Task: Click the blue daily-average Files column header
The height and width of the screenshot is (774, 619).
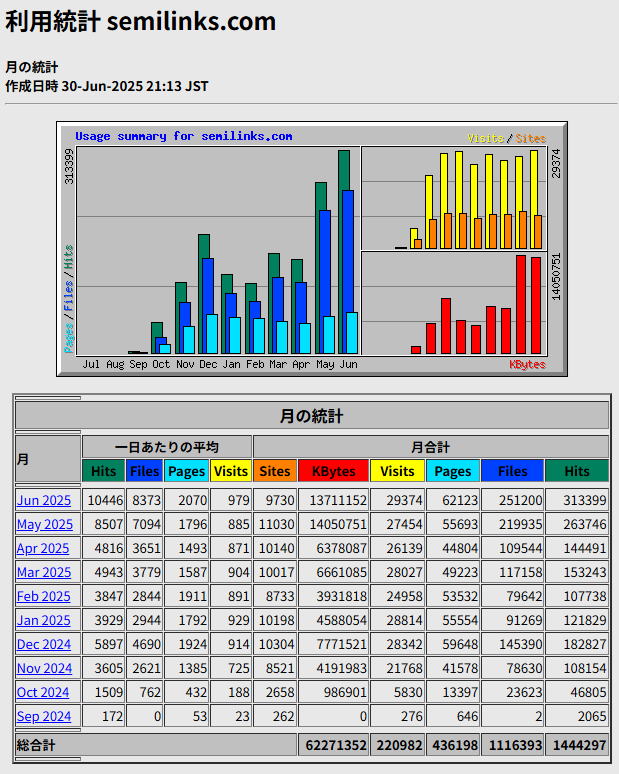Action: coord(144,471)
